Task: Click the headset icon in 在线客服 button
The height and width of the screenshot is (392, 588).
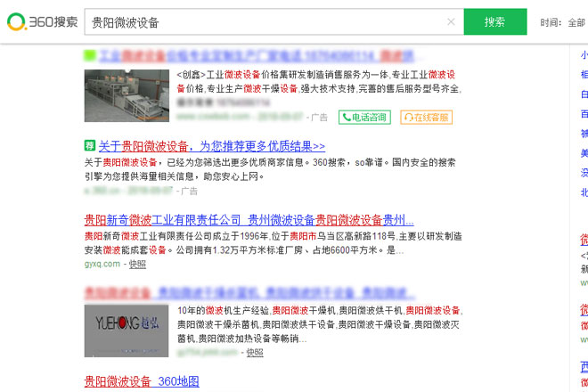Action: pos(409,118)
